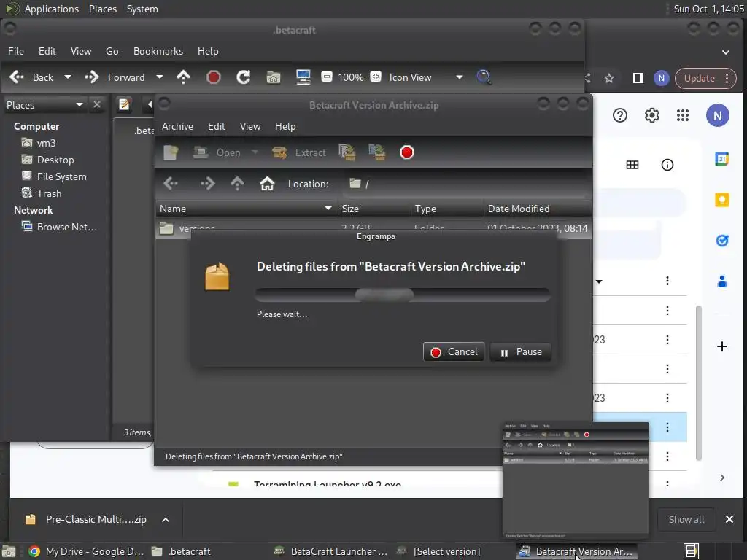Pause the file deletion operation
Viewport: 747px width, 560px height.
(x=520, y=352)
